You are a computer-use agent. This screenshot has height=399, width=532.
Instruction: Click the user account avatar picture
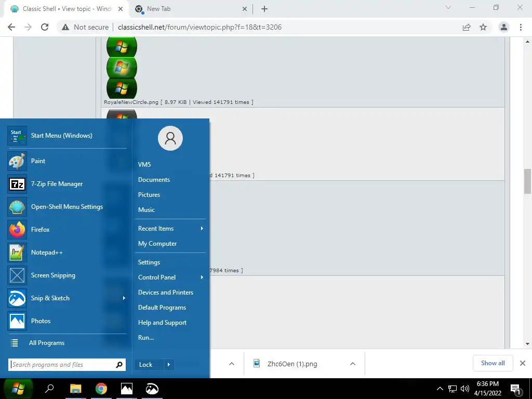click(170, 138)
